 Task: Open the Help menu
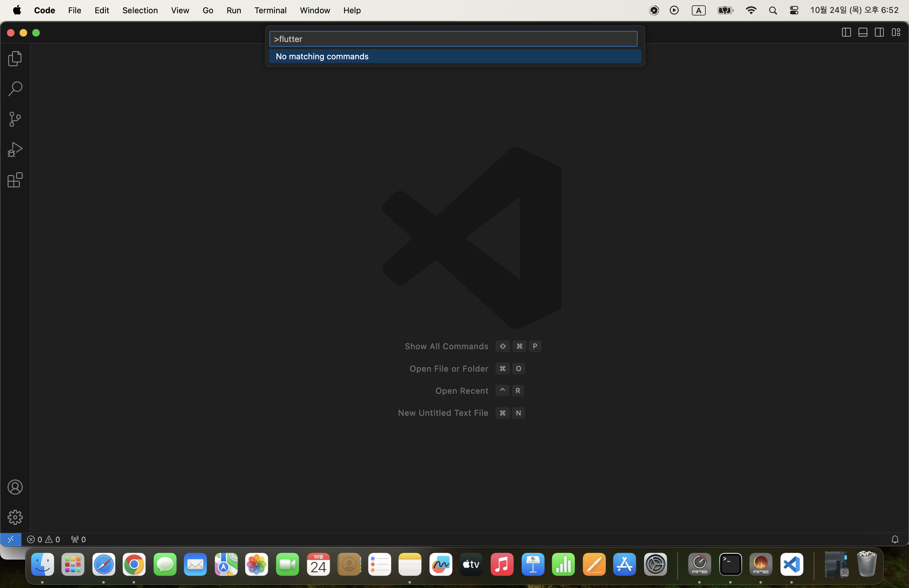pos(352,10)
